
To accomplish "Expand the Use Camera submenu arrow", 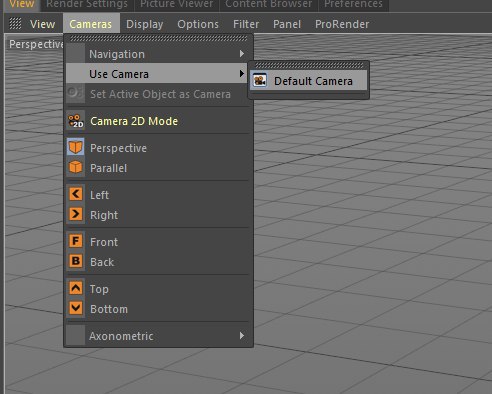I will pos(242,73).
